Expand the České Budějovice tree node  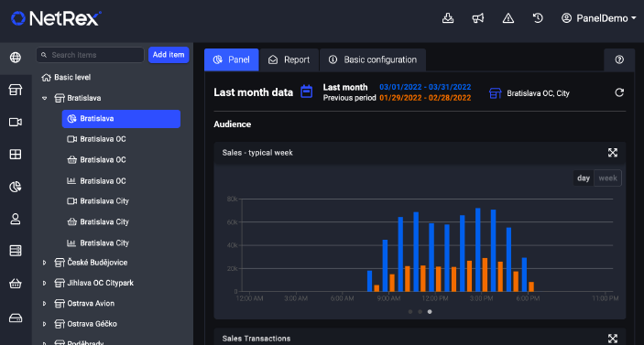(44, 263)
